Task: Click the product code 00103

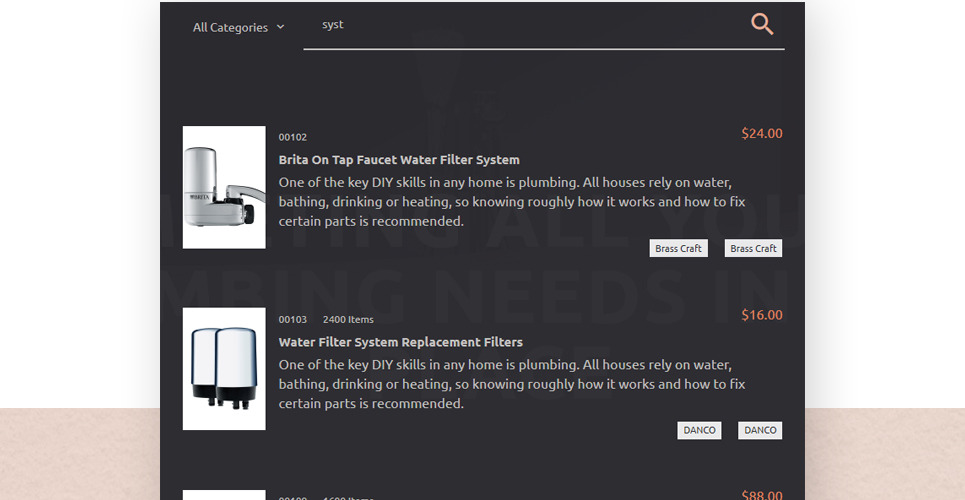Action: click(x=293, y=320)
